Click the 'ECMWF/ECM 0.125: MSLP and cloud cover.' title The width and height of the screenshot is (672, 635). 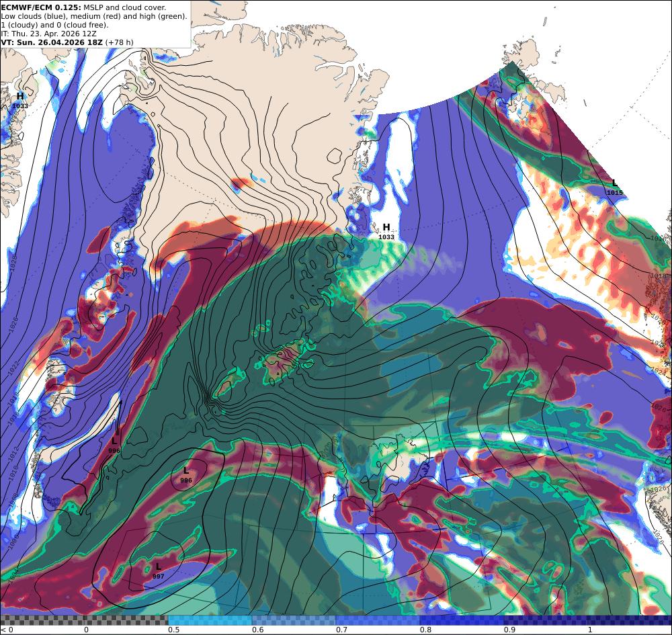[x=83, y=7]
